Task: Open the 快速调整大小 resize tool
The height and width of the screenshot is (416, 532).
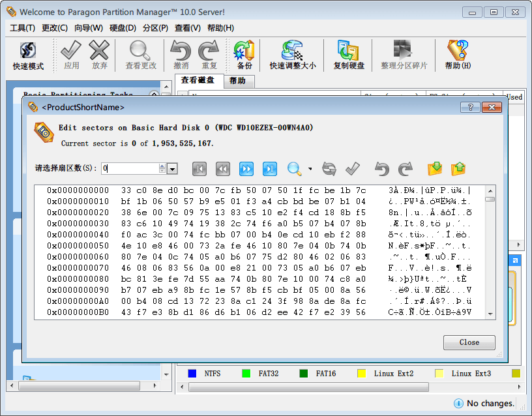Action: tap(293, 55)
